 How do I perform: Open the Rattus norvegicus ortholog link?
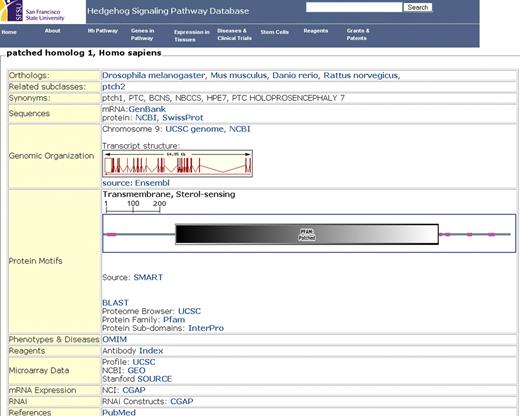pyautogui.click(x=361, y=75)
